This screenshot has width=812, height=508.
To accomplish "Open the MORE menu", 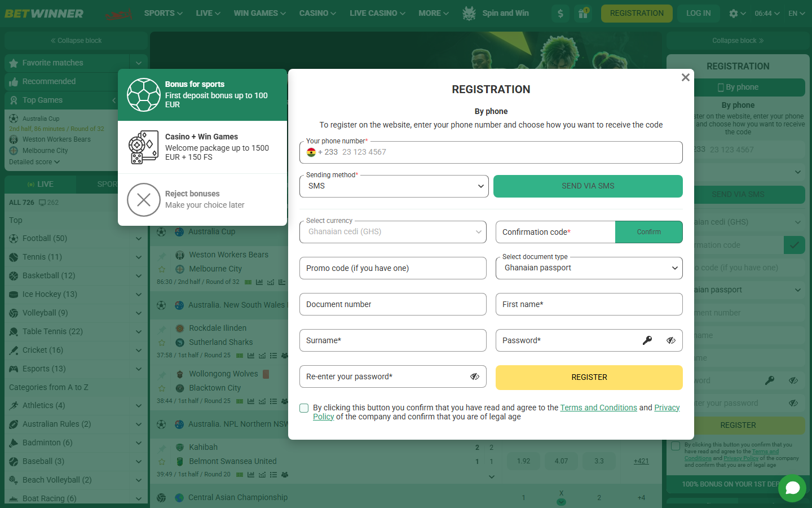I will tap(434, 13).
